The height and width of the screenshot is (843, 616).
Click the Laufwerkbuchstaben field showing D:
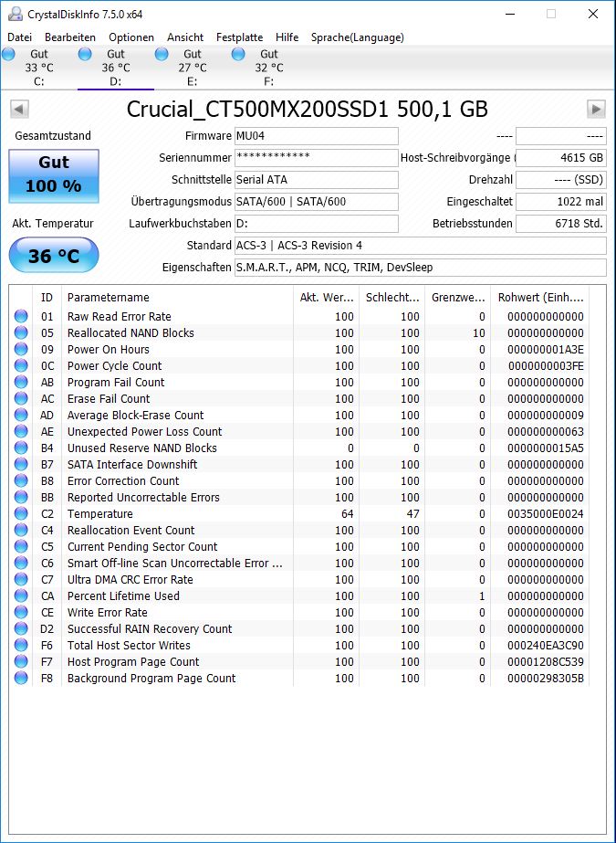(317, 223)
